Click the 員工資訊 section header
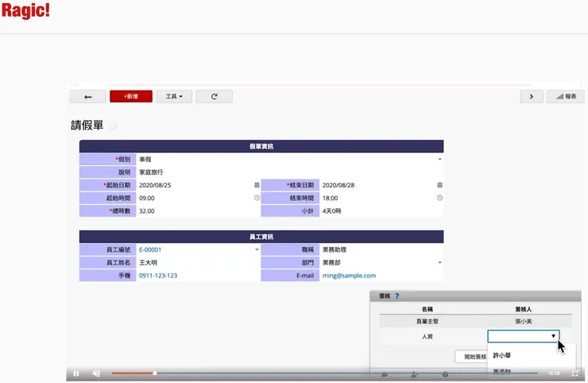The height and width of the screenshot is (383, 588). click(x=261, y=237)
